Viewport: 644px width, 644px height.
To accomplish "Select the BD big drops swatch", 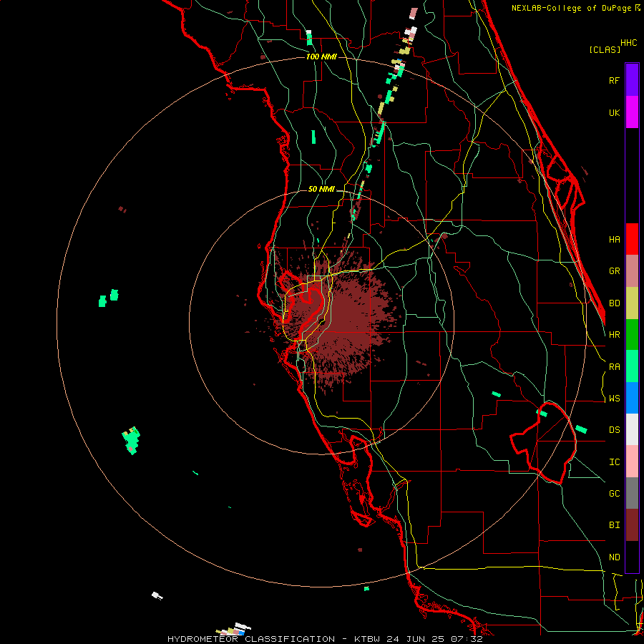I will (x=632, y=303).
